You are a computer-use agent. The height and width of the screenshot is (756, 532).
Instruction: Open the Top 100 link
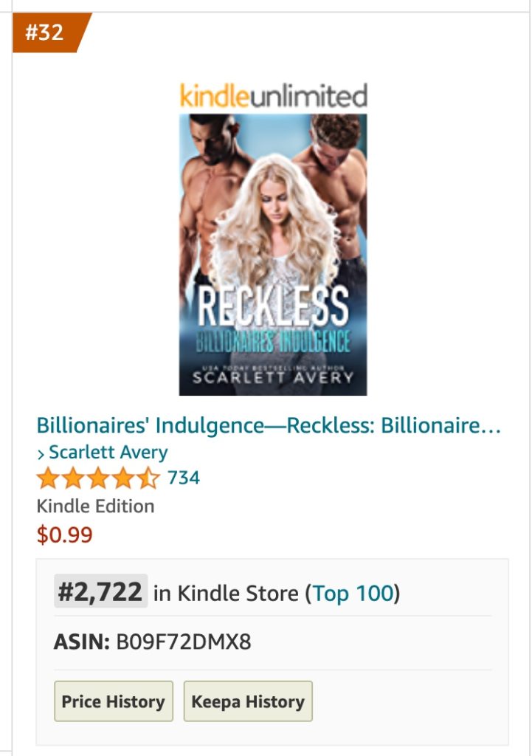[x=353, y=594]
